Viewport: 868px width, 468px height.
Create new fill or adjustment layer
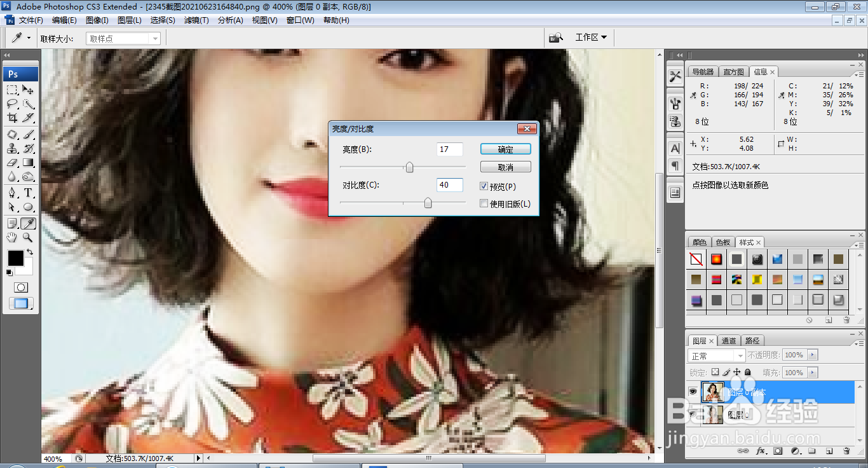point(795,451)
